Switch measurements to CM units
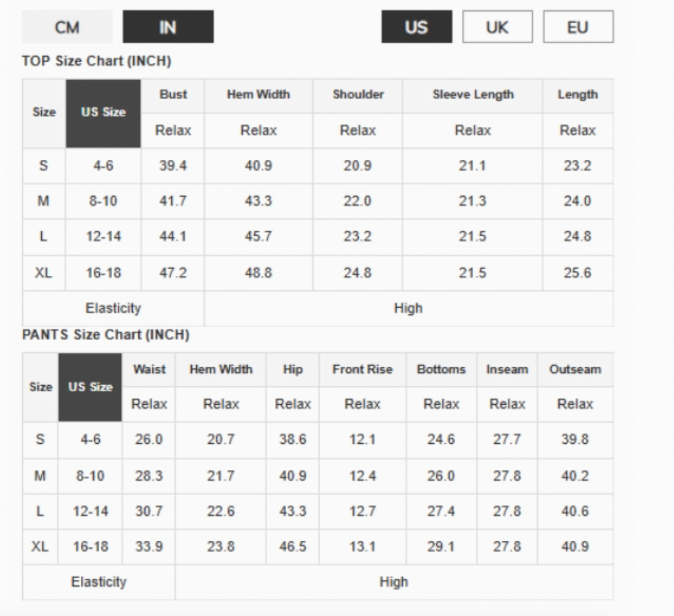The height and width of the screenshot is (616, 674). pyautogui.click(x=67, y=27)
